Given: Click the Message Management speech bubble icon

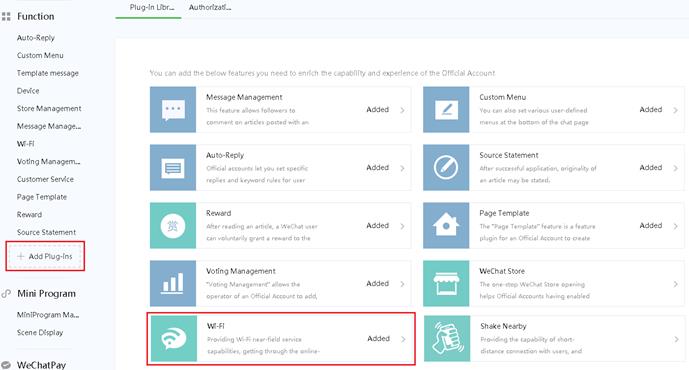Looking at the screenshot, I should [x=173, y=110].
